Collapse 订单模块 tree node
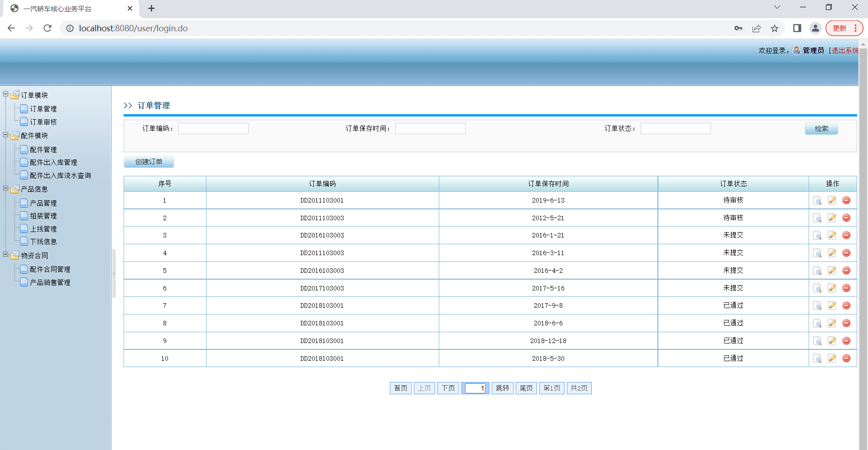The height and width of the screenshot is (450, 868). coord(5,94)
